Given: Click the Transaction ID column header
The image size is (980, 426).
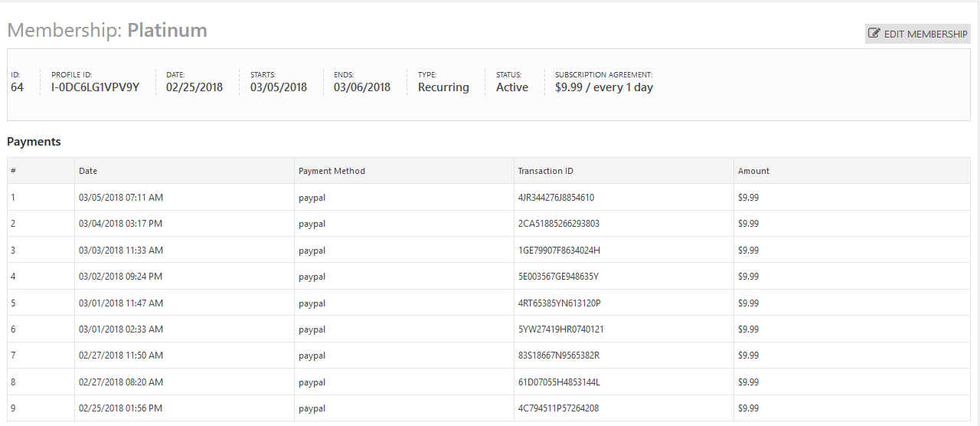Looking at the screenshot, I should click(545, 171).
